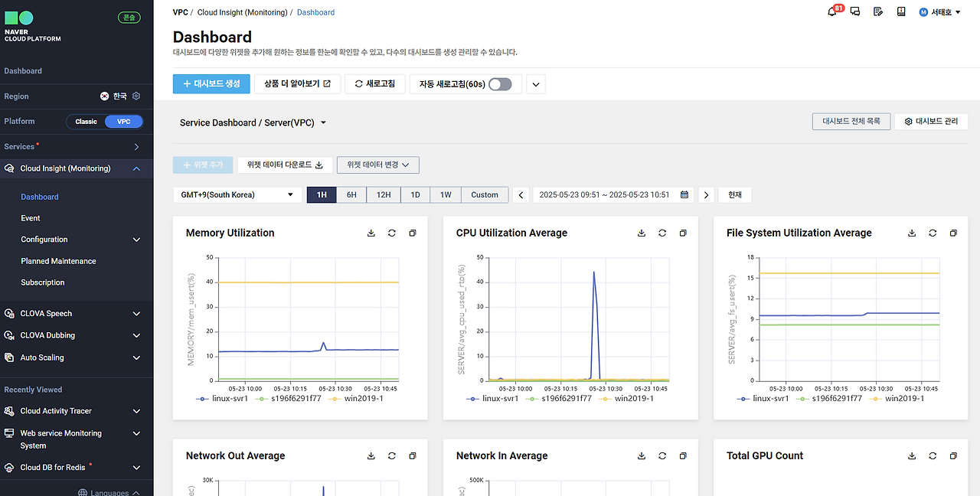Screen dimensions: 980x496
Task: Click the 대시보드 전체 목록 button
Action: coord(851,122)
